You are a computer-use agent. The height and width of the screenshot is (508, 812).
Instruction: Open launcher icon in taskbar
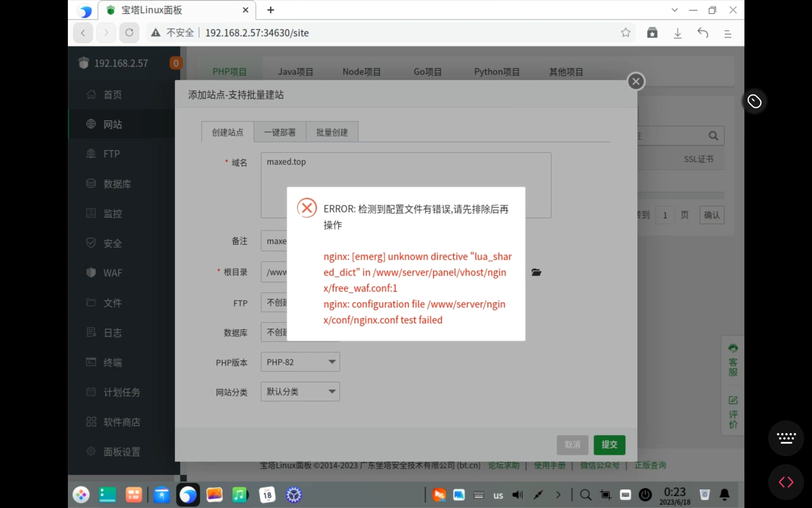click(x=81, y=495)
